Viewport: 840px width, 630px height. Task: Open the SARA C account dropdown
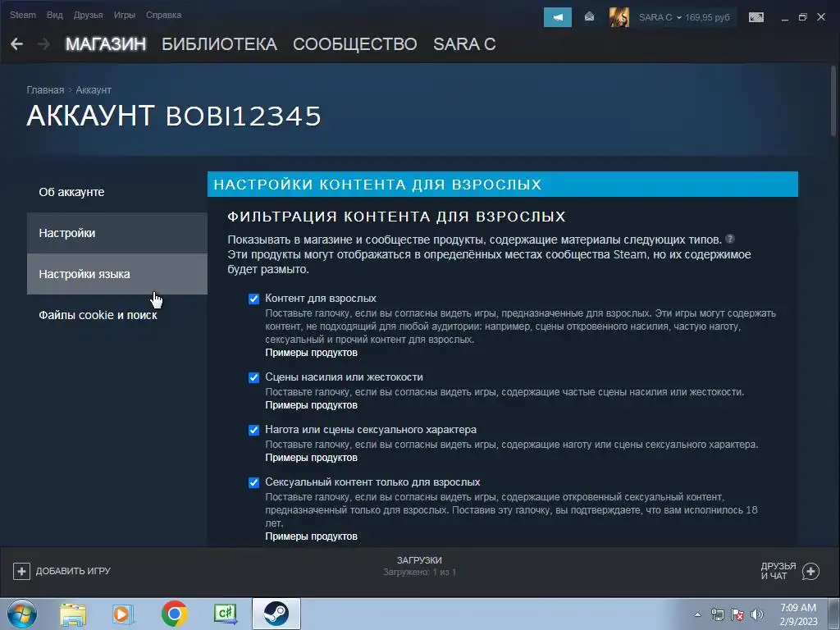(x=660, y=17)
